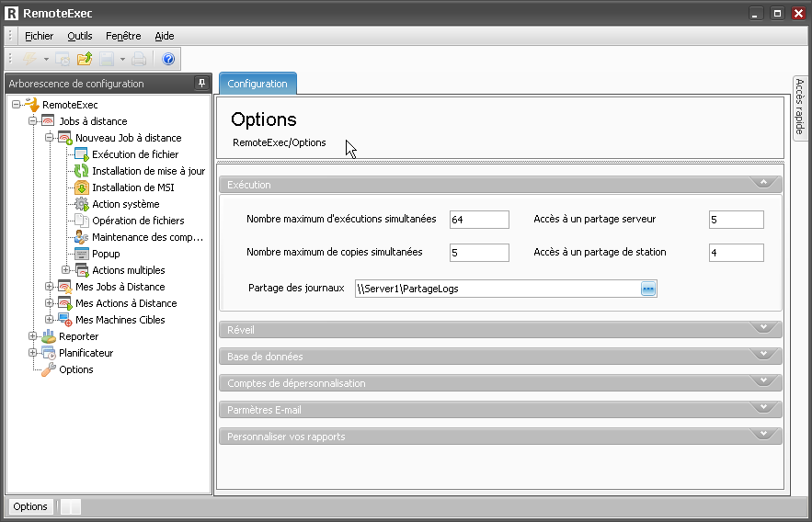Open the dropdown arrow beside the save icon

point(122,59)
